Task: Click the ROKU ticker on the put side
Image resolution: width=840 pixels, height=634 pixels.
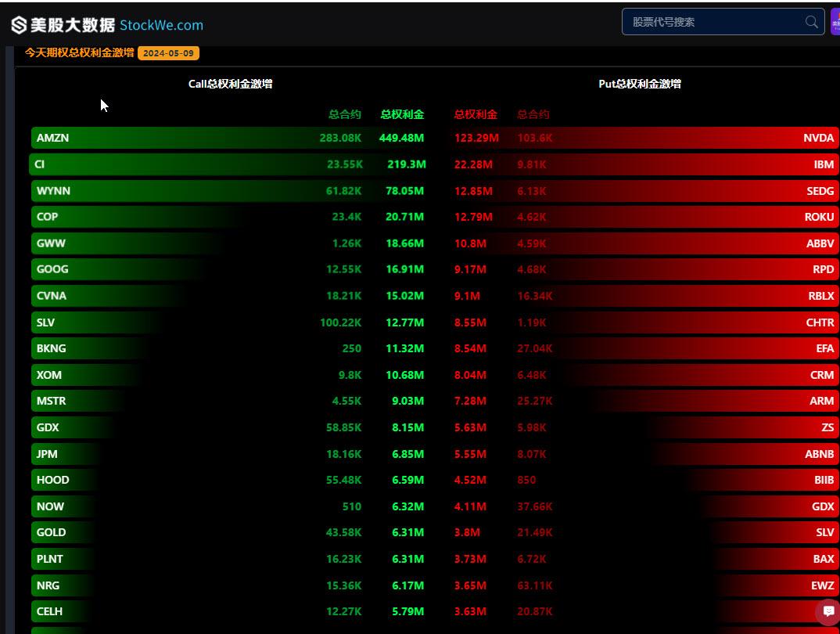Action: pos(819,217)
